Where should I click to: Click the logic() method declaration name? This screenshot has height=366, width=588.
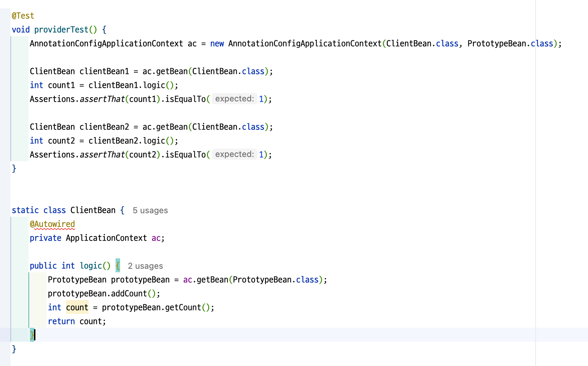[x=91, y=266]
